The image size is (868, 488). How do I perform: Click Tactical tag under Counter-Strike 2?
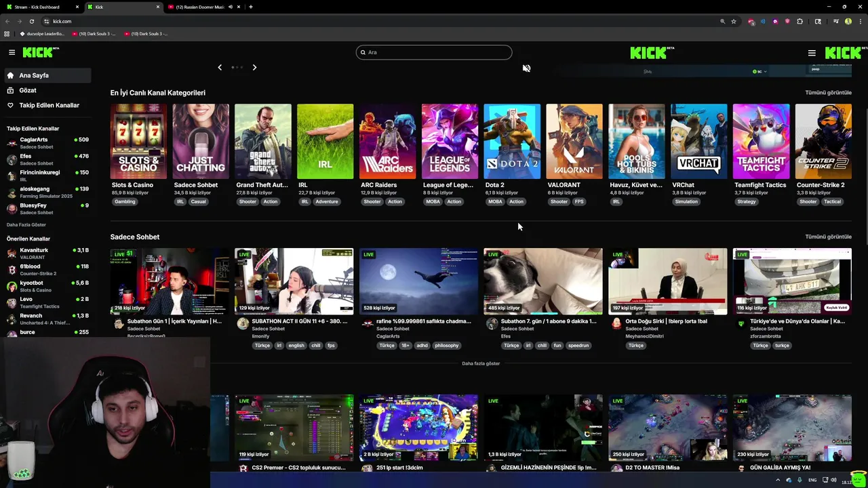[832, 201]
